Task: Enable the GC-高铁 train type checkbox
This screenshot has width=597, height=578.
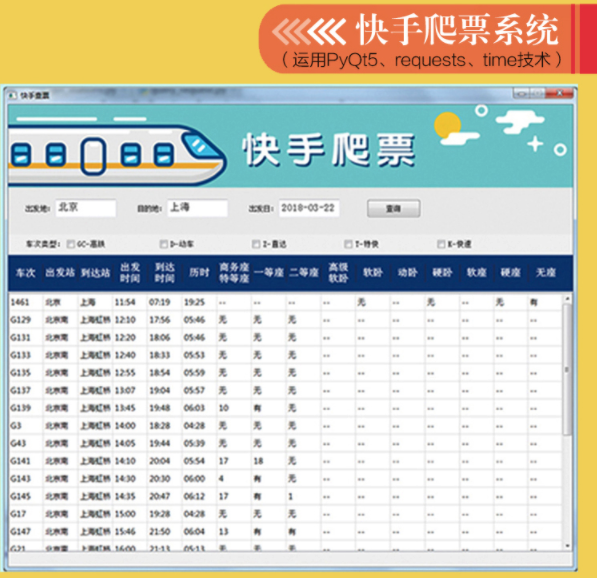Action: [x=70, y=244]
